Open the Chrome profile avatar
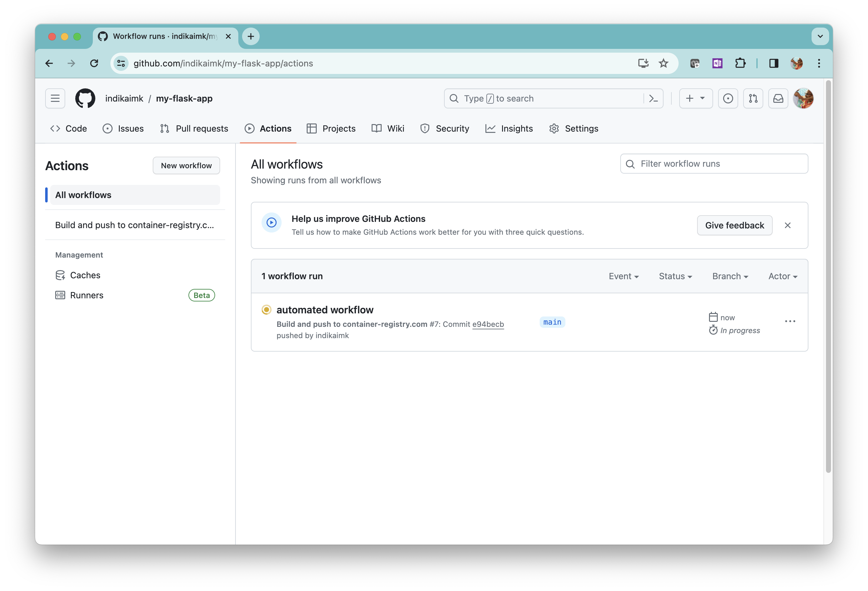The height and width of the screenshot is (591, 868). 797,64
